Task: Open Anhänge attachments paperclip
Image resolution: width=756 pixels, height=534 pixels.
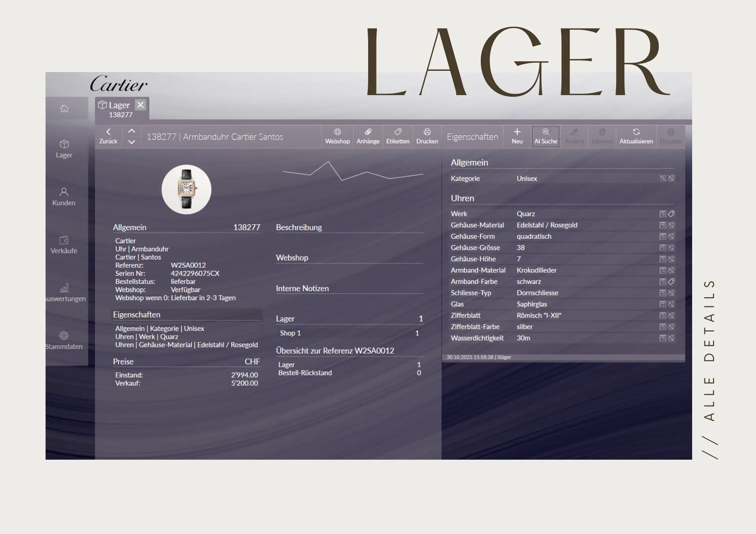Action: [368, 136]
